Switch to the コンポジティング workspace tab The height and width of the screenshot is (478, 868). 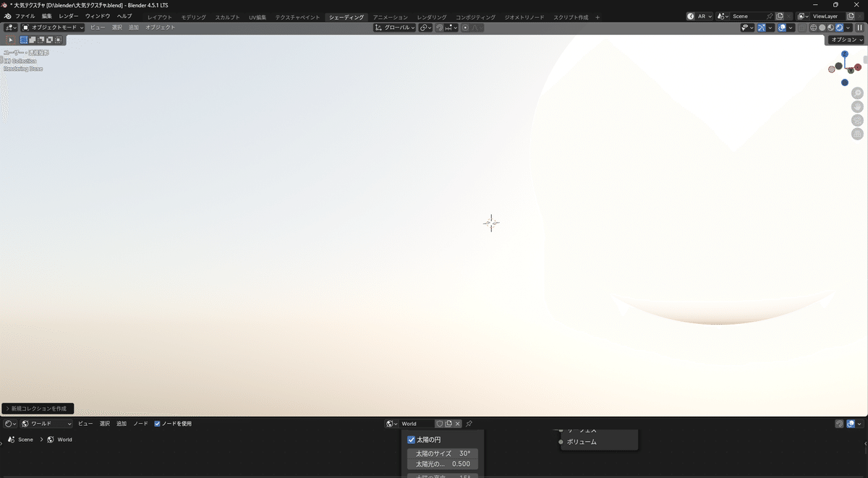475,17
